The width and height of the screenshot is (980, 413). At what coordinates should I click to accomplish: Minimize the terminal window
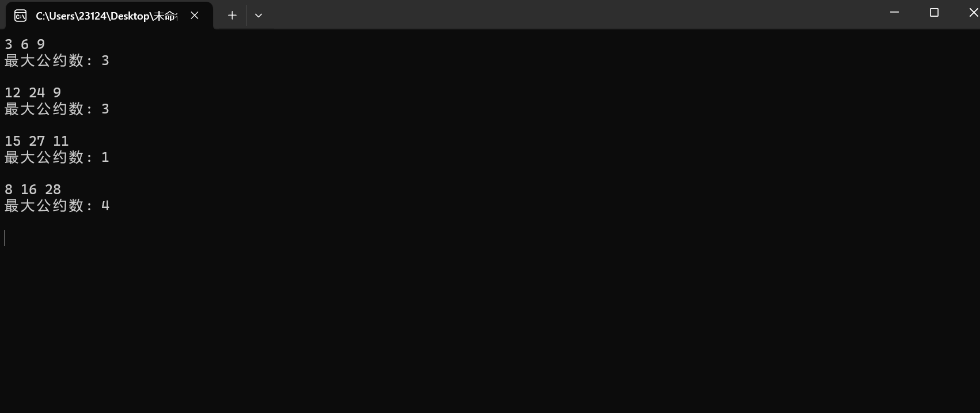tap(894, 12)
